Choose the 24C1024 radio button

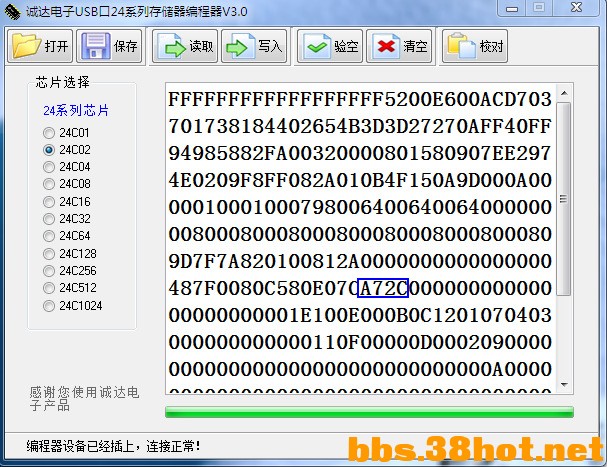coord(73,306)
